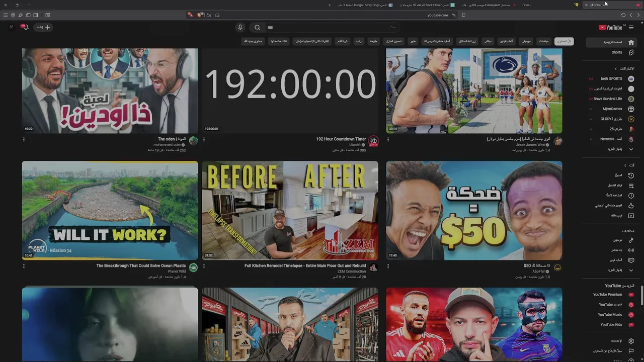Open more options for 192 Hour Countdown Timer

204,140
